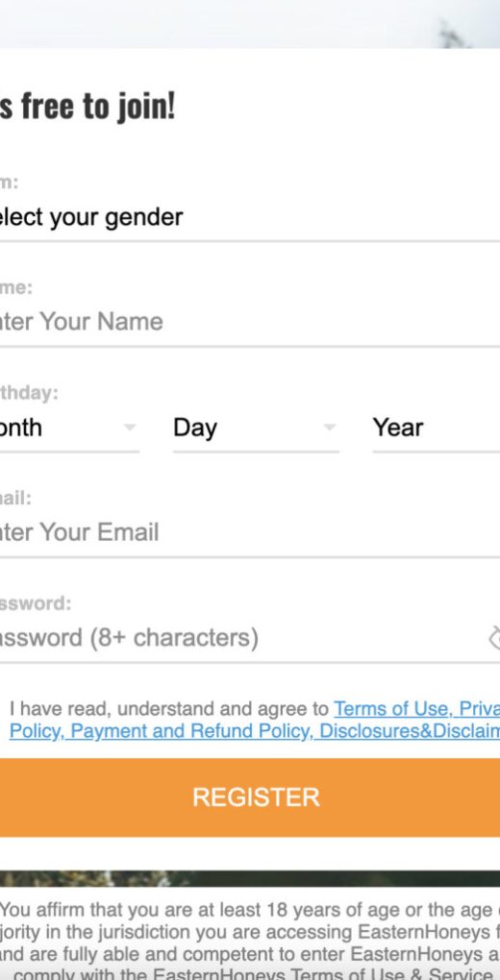Click the Password field label
Viewport: 500px width, 980px height.
(36, 603)
